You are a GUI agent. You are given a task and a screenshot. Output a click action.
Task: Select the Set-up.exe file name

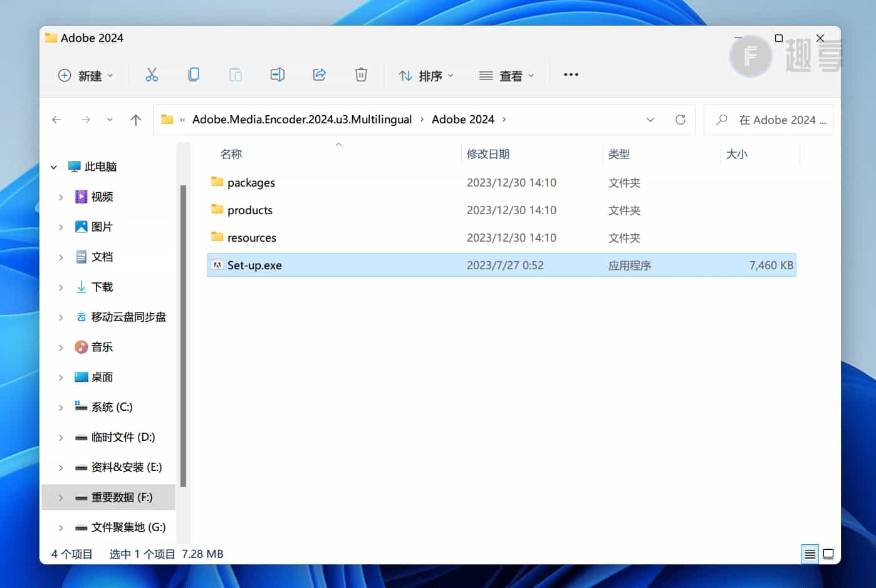(x=254, y=265)
